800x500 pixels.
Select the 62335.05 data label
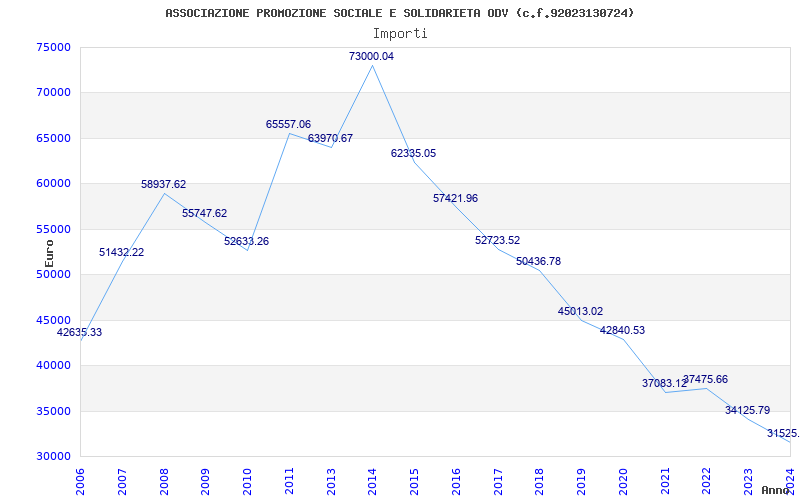[x=413, y=154]
